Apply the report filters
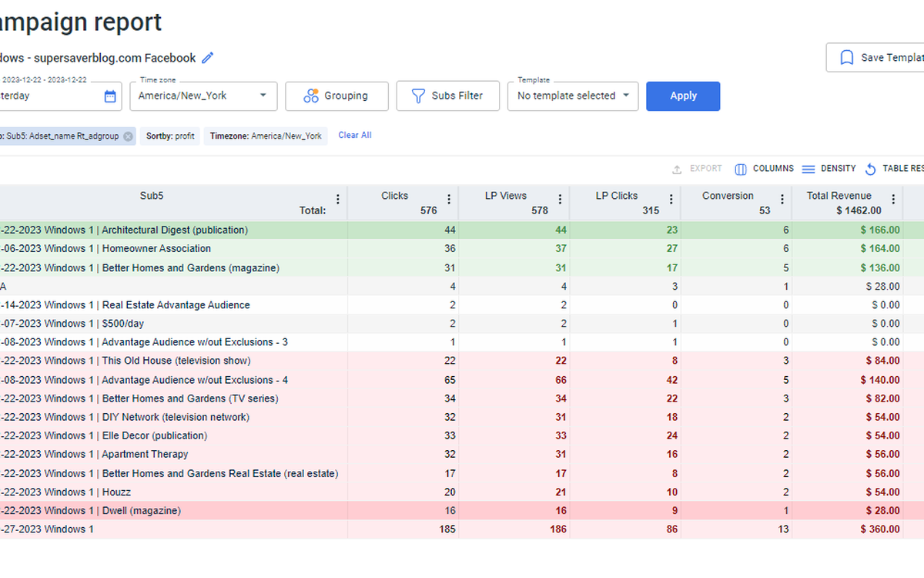Screen dimensions: 924x578 tap(683, 96)
